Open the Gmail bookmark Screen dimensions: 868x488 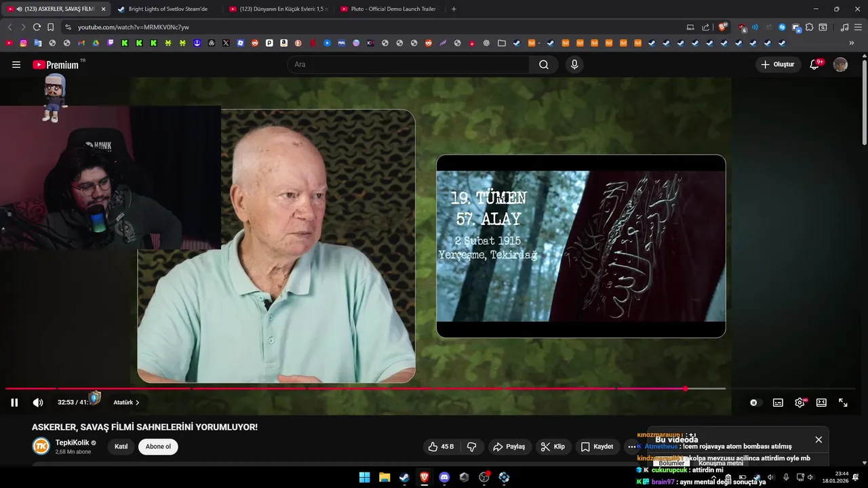tap(81, 43)
